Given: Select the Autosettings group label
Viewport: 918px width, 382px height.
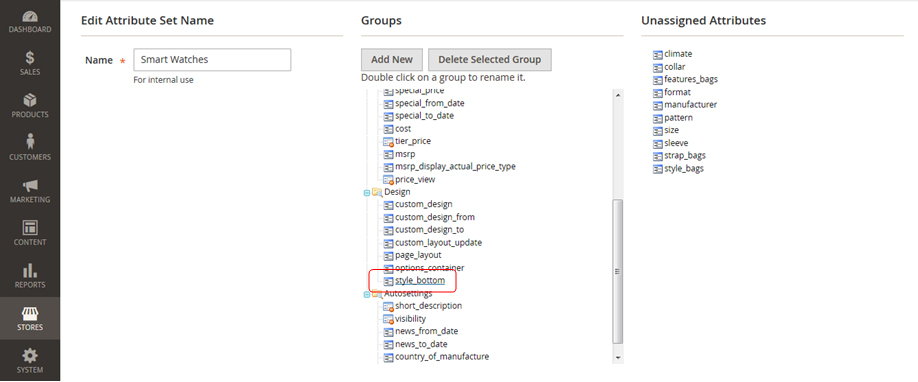Looking at the screenshot, I should [408, 294].
